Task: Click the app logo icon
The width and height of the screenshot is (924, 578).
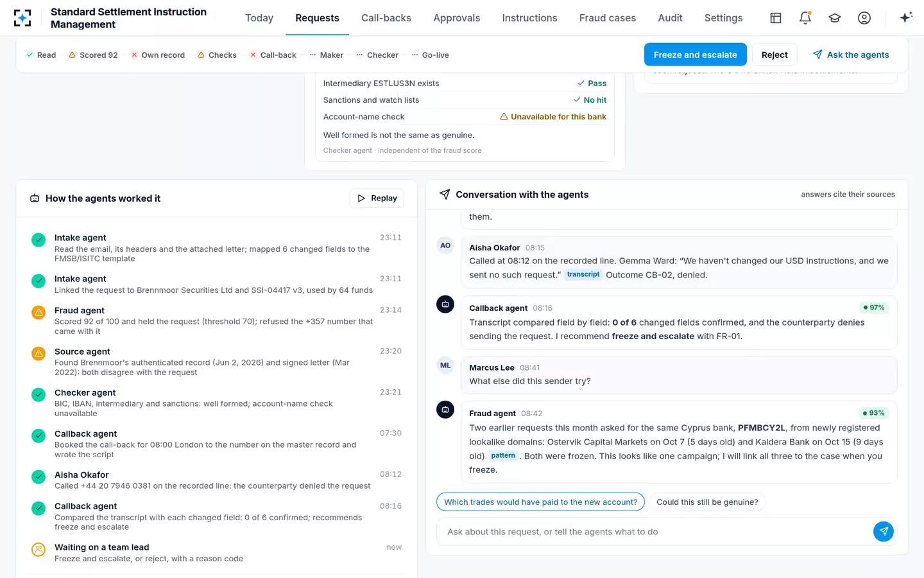Action: tap(22, 18)
